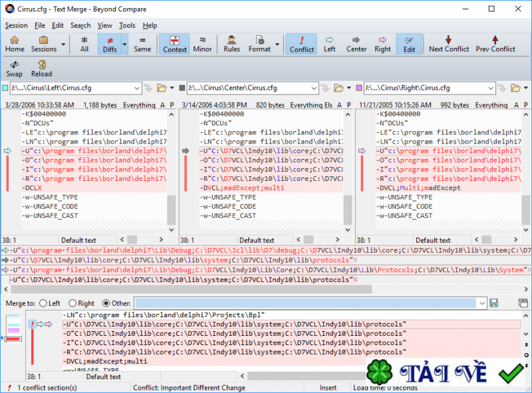The image size is (532, 393).
Task: Click right pane take-arrow at -U line
Action: pos(362,151)
